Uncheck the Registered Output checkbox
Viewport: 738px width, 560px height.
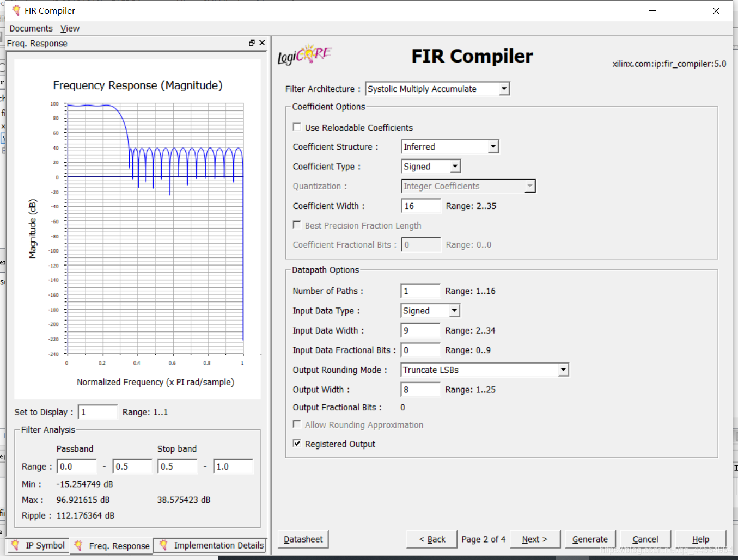(x=297, y=443)
